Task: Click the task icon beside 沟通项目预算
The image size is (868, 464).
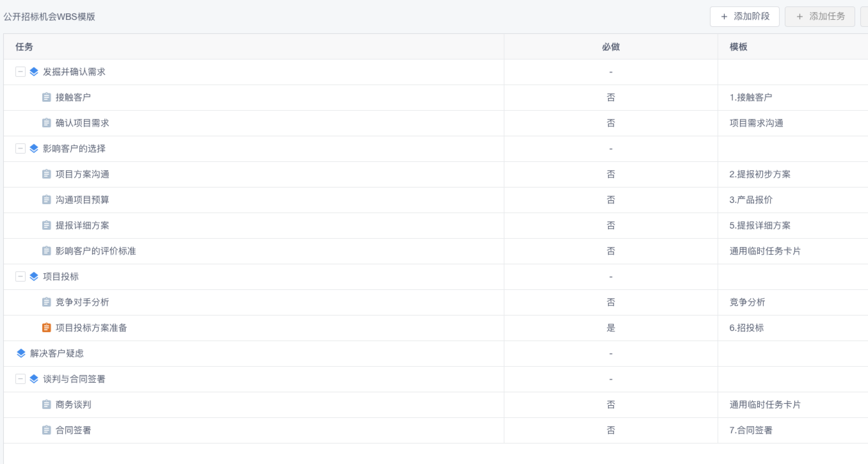Action: [x=46, y=200]
